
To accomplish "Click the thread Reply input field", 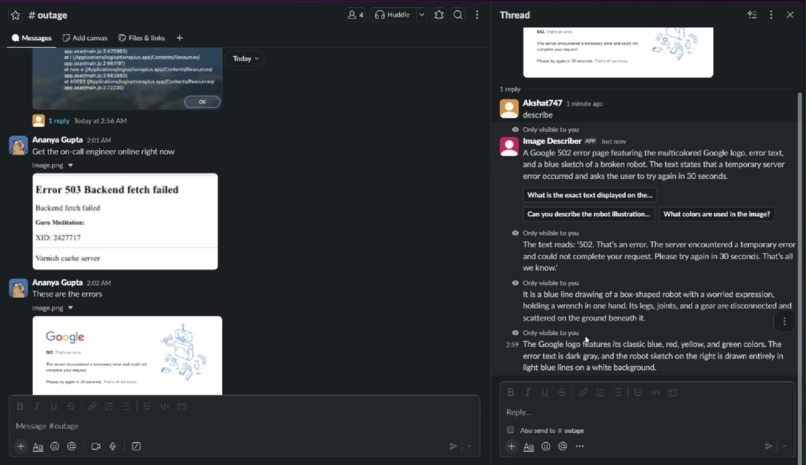I will click(x=648, y=412).
